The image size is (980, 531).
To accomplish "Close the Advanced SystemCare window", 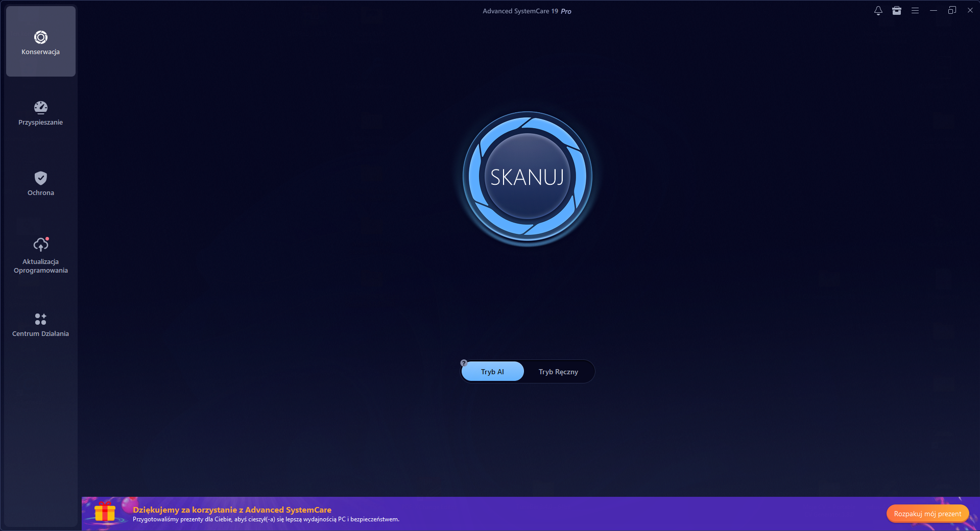I will (970, 11).
